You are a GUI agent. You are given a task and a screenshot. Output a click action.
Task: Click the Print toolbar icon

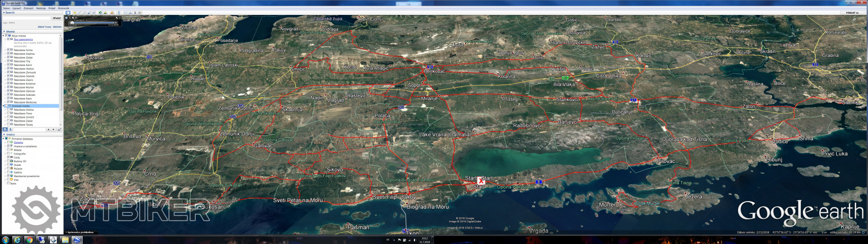pyautogui.click(x=130, y=13)
